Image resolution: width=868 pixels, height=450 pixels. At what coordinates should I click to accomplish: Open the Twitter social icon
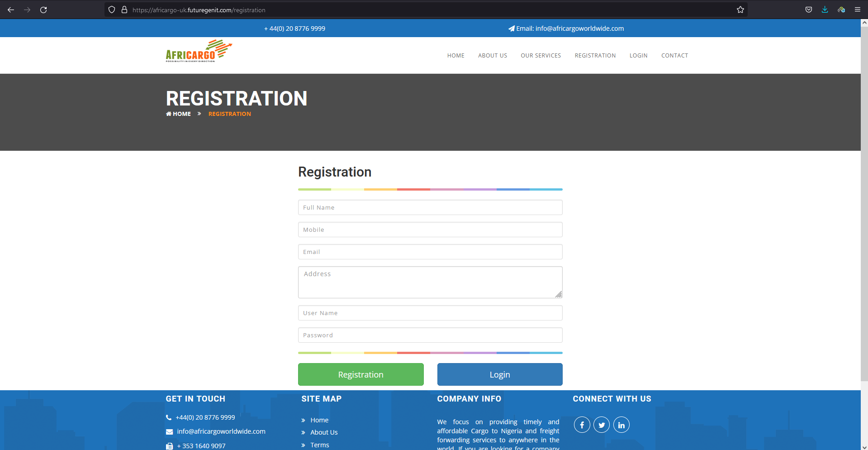tap(602, 425)
